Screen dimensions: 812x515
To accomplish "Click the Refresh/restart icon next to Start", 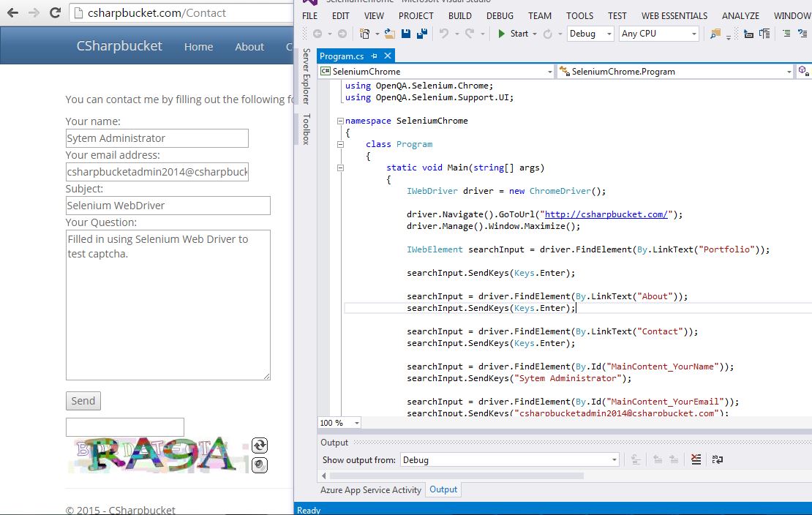I will (x=547, y=34).
